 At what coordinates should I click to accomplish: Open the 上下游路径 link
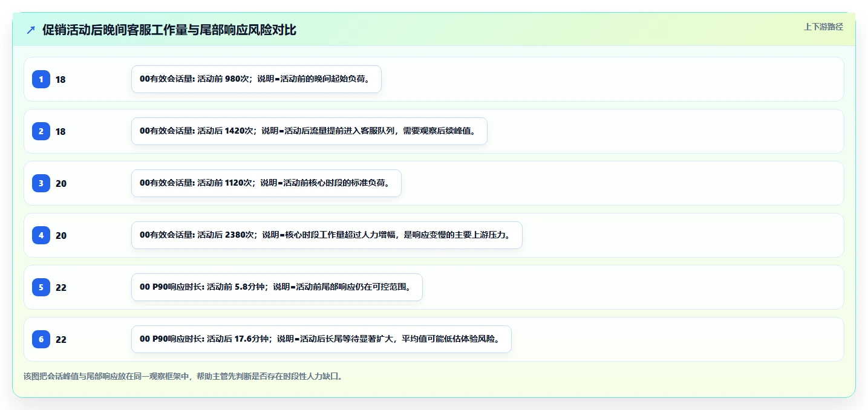click(x=823, y=27)
